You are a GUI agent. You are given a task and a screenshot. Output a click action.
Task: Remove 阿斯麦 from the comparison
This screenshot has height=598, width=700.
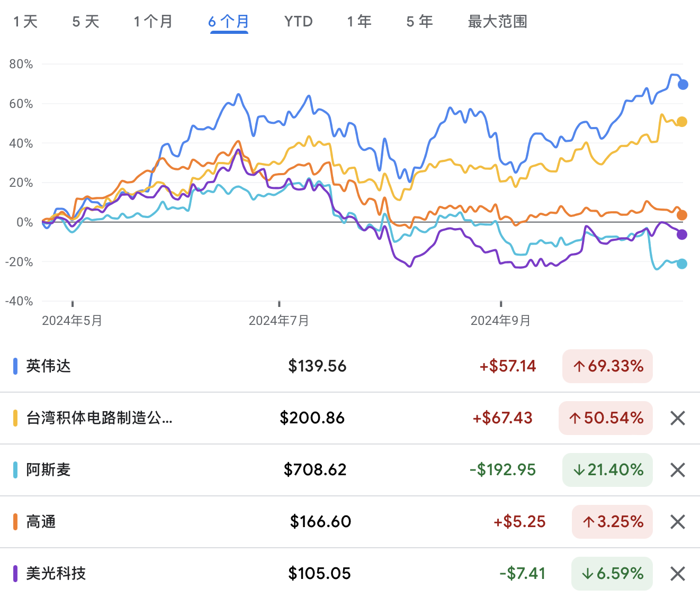(x=678, y=470)
